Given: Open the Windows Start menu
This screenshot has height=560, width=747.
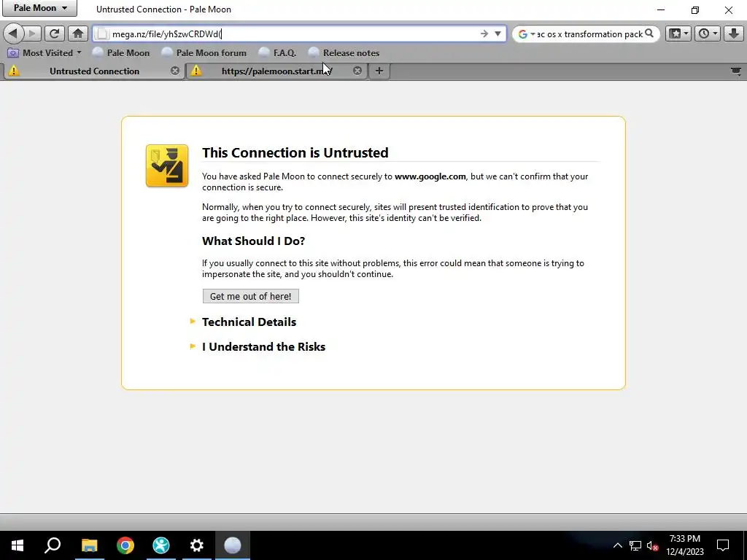Looking at the screenshot, I should coord(18,545).
